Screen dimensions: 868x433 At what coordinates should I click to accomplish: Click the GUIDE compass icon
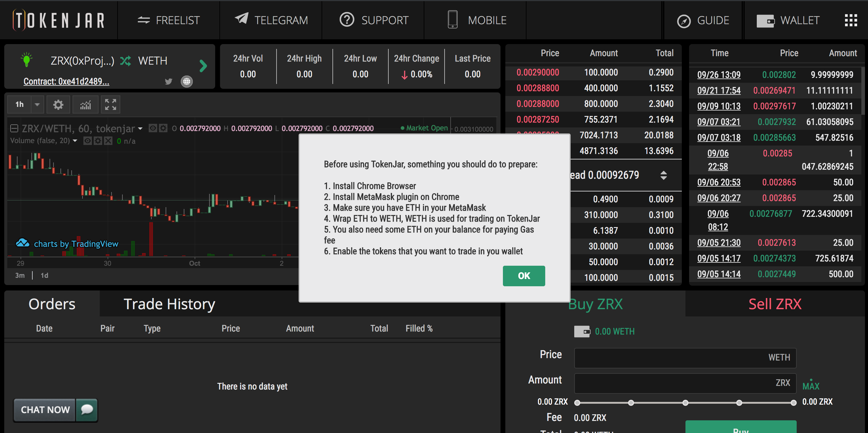684,21
